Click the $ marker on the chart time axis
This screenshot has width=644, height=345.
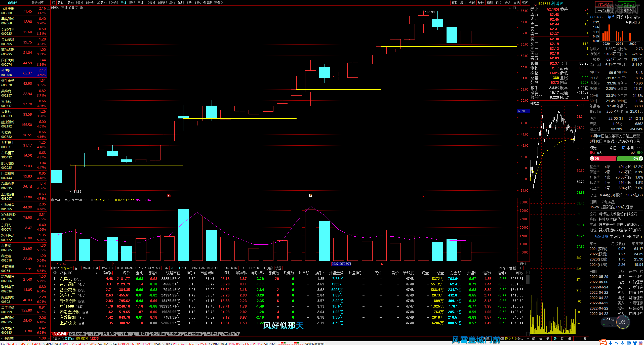pyautogui.click(x=423, y=196)
